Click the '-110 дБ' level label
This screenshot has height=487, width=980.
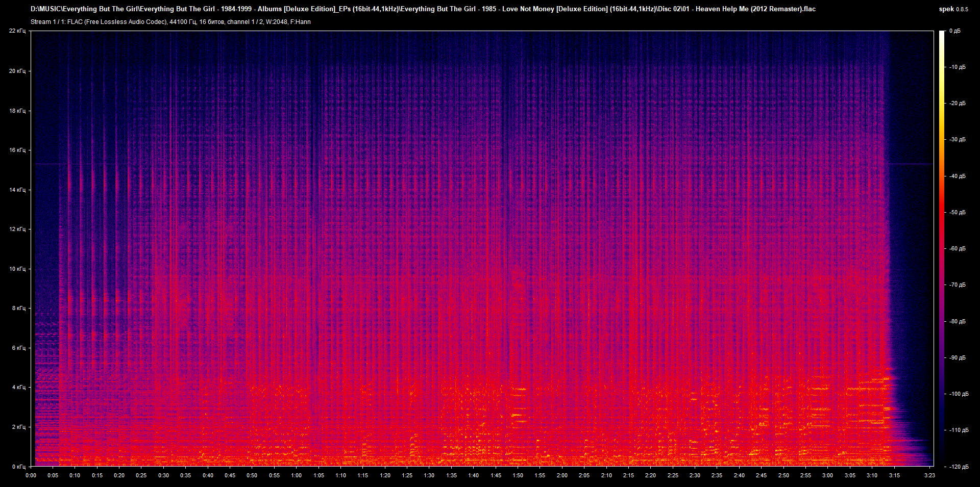(959, 430)
